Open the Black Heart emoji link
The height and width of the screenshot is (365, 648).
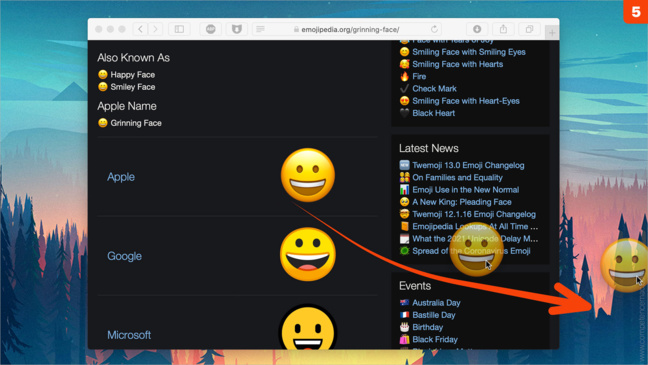click(434, 113)
